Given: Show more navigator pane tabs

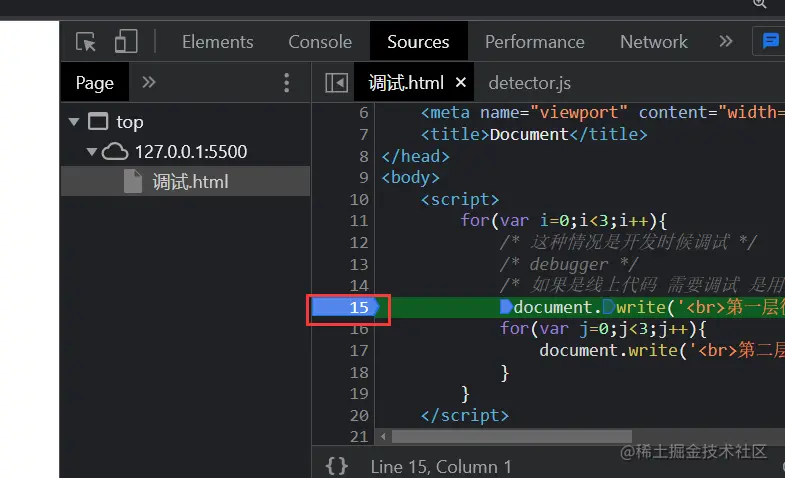Looking at the screenshot, I should (x=149, y=83).
